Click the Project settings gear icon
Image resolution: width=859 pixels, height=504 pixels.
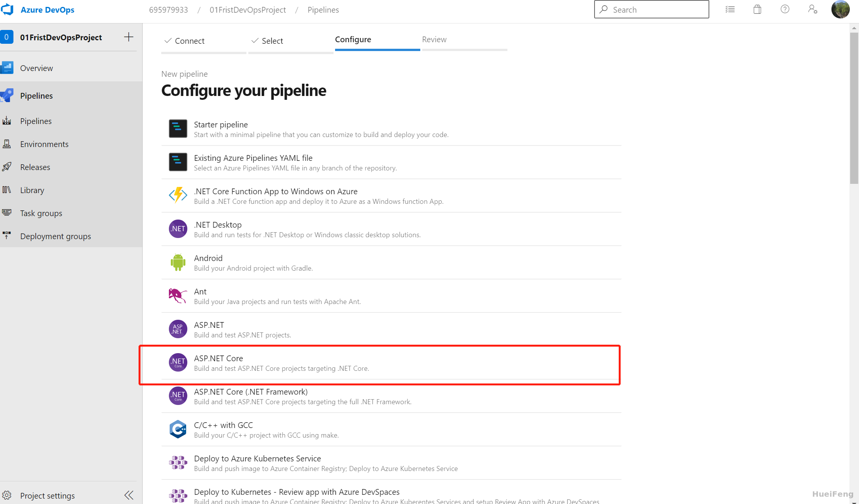coord(7,496)
